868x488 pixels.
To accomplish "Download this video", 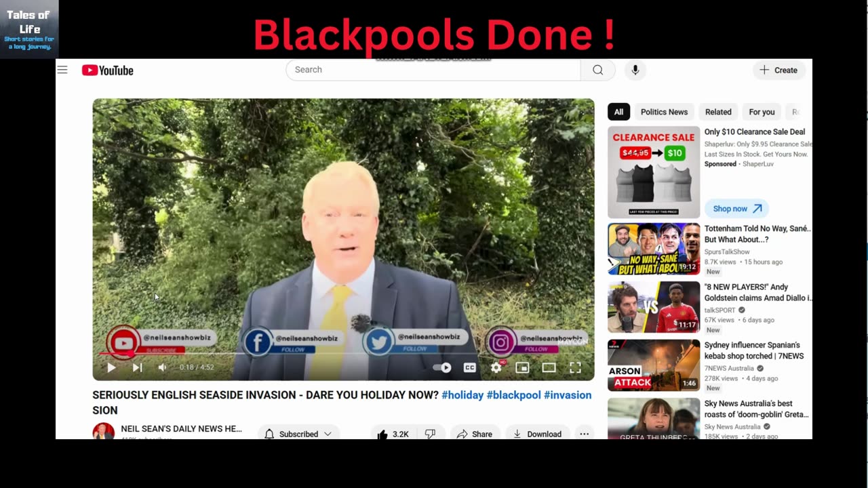I will click(x=537, y=434).
